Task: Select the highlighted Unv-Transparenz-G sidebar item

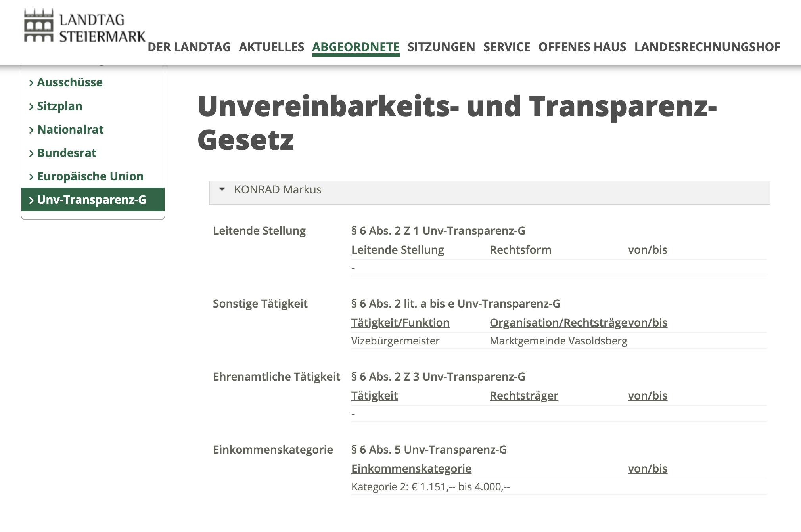Action: click(x=92, y=200)
